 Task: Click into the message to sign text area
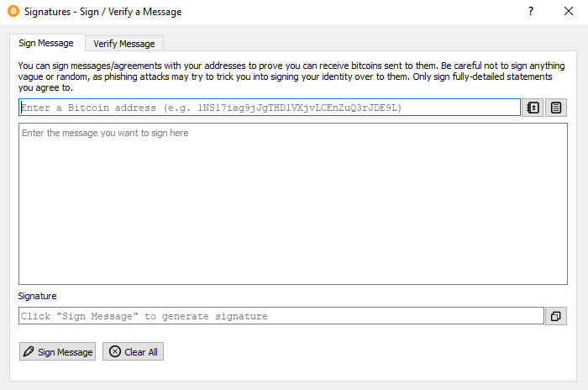(292, 203)
